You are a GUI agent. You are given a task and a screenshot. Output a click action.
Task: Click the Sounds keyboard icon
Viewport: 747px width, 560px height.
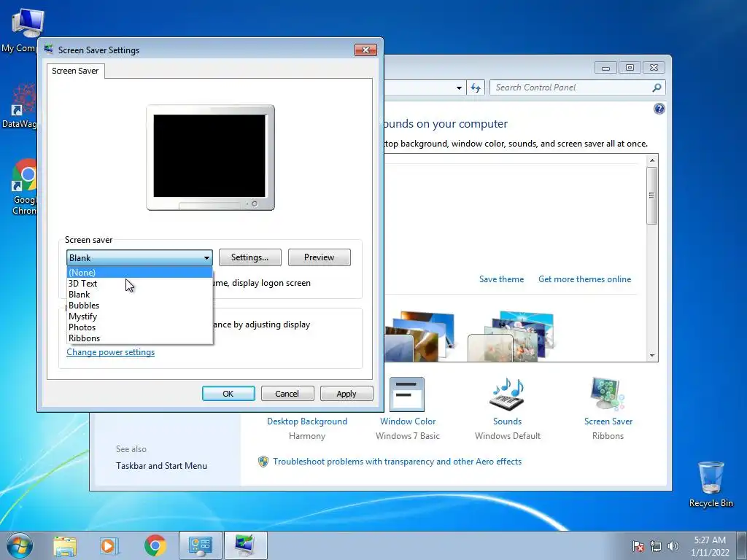(x=508, y=394)
